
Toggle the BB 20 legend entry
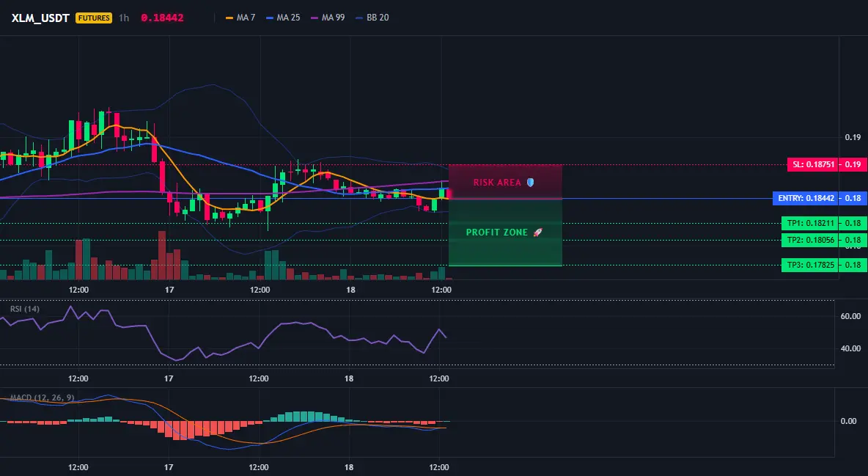[372, 18]
